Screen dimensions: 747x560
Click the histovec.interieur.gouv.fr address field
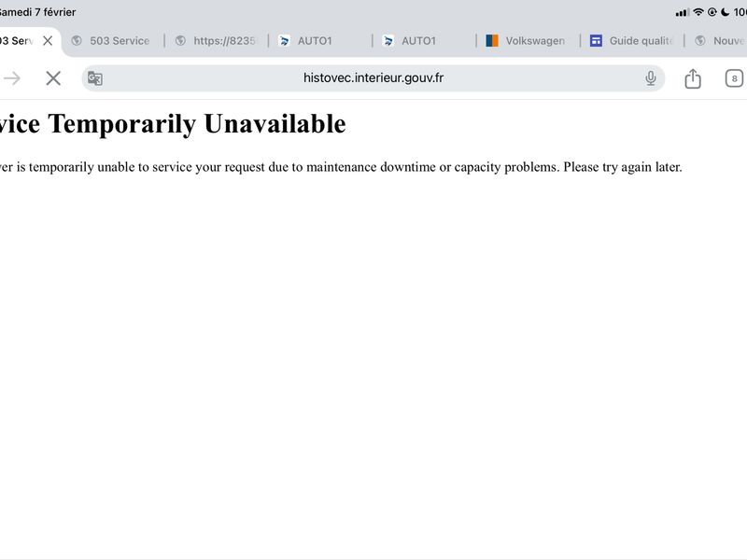pos(373,78)
